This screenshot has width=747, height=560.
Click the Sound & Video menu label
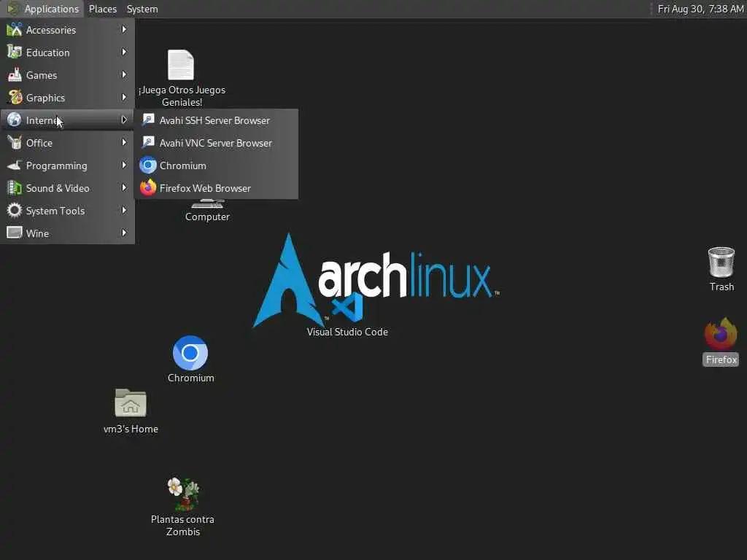pos(58,188)
